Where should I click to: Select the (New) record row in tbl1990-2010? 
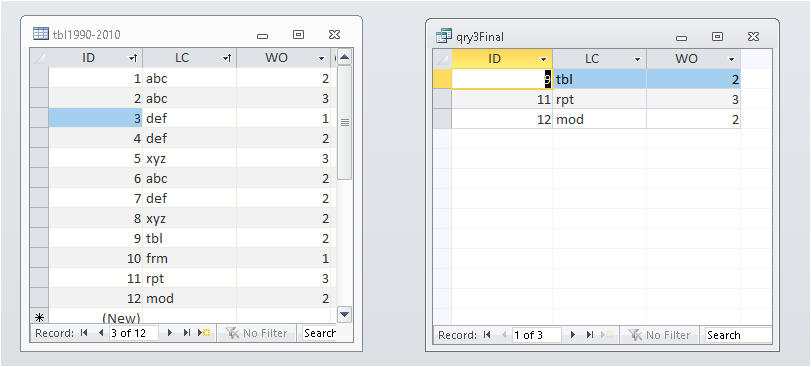[x=39, y=317]
